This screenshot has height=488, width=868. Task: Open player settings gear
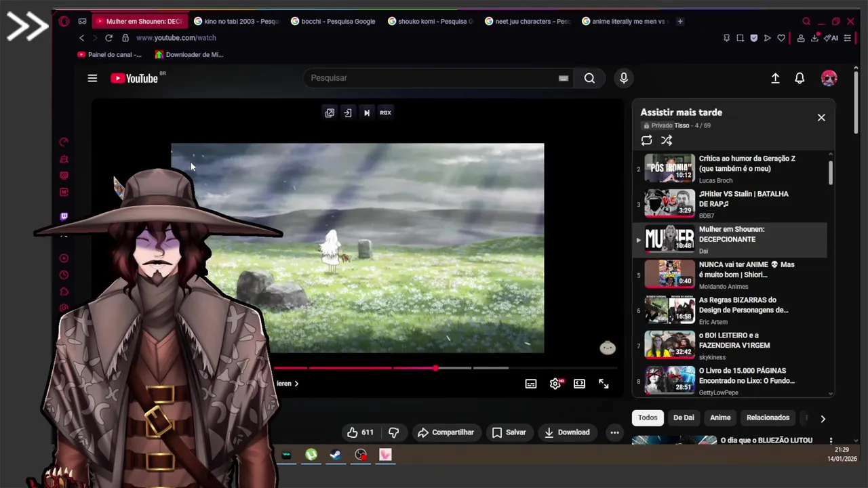(555, 384)
